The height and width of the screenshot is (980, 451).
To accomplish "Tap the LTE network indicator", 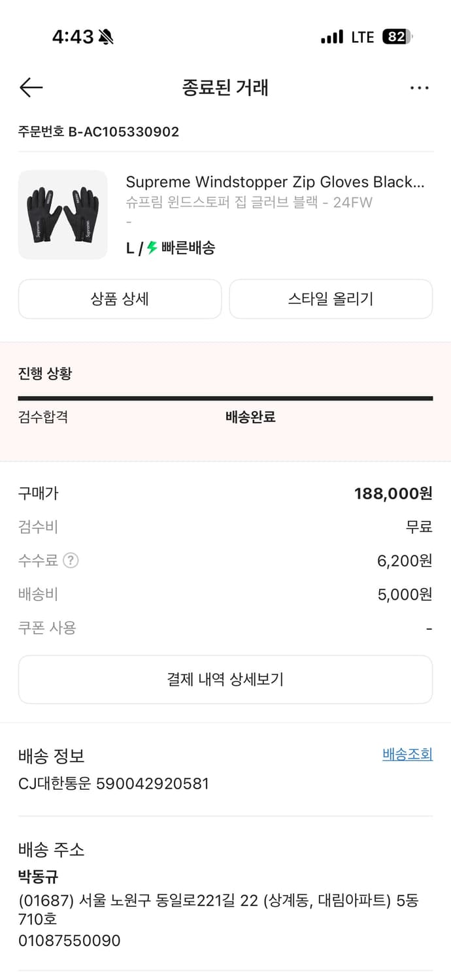I will 360,37.
